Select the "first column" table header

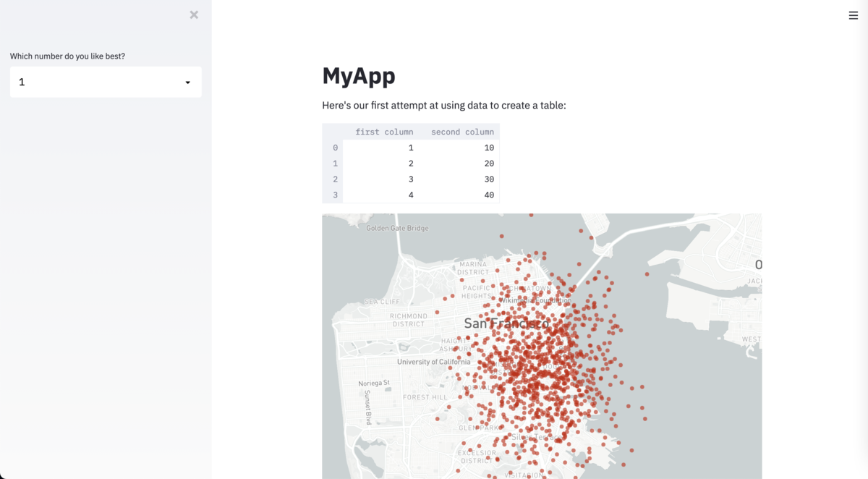point(384,132)
